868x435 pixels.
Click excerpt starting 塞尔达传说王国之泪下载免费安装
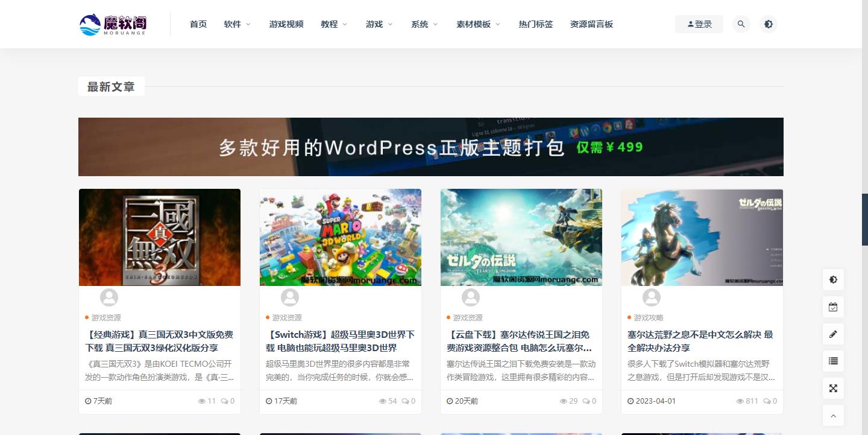(521, 370)
